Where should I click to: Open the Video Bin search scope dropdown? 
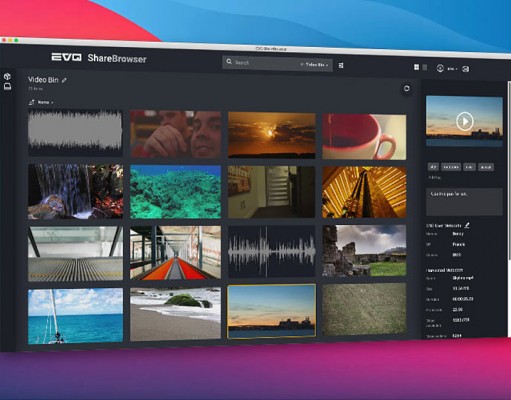tap(314, 65)
